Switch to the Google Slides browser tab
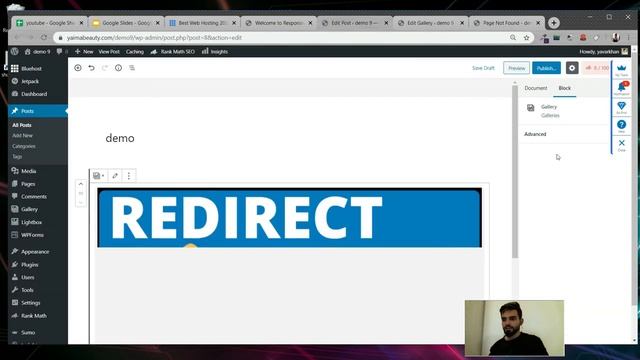 126,23
